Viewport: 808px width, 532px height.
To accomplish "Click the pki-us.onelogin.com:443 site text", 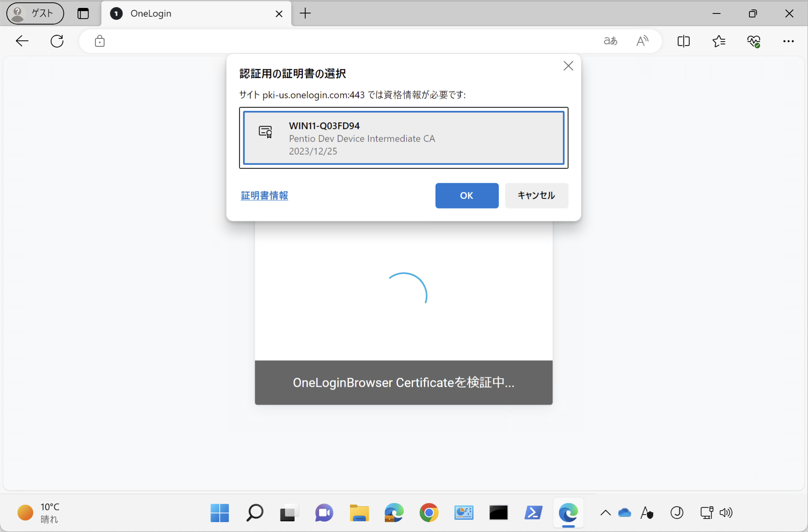I will 313,95.
